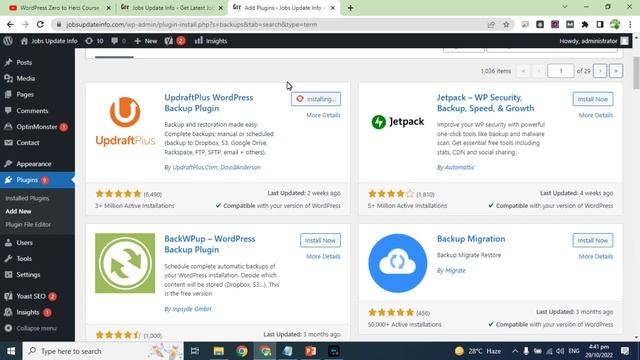
Task: Open the BackWPup WordPress Backup Plugin title
Action: coord(210,244)
